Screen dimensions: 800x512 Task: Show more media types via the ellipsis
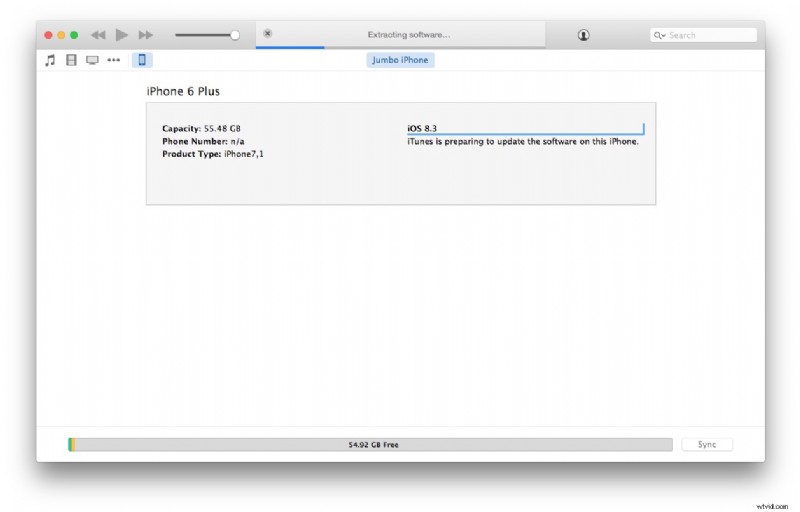pos(114,60)
